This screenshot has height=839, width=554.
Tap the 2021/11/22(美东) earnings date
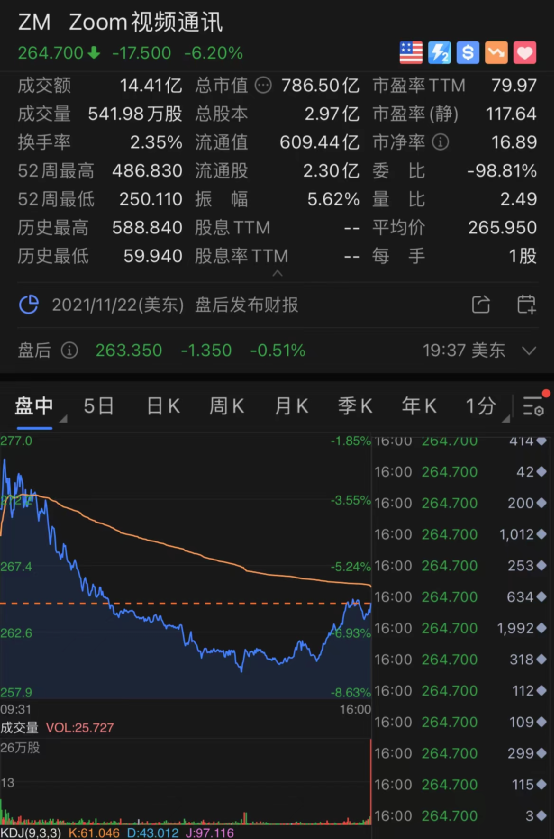click(x=118, y=305)
